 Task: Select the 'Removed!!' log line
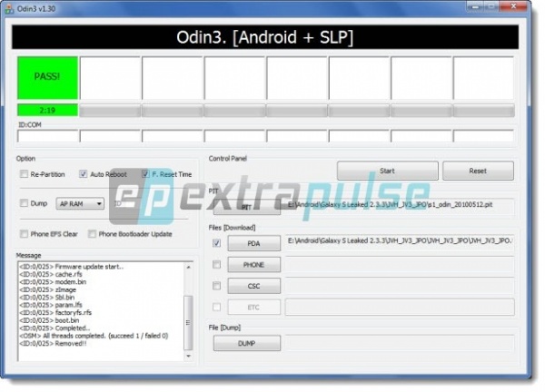point(53,343)
